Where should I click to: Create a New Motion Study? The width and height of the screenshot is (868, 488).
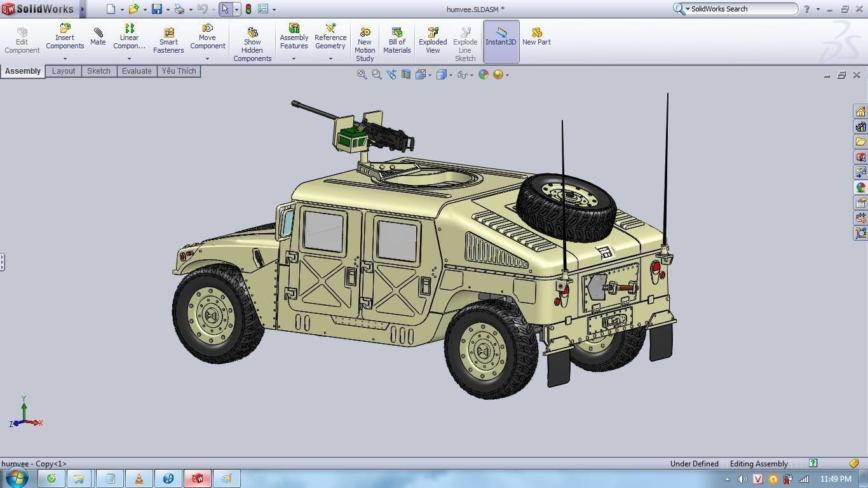coord(364,38)
